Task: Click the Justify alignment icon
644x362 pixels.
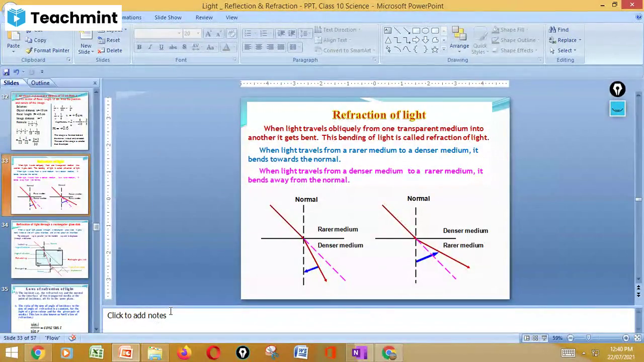Action: click(x=281, y=47)
